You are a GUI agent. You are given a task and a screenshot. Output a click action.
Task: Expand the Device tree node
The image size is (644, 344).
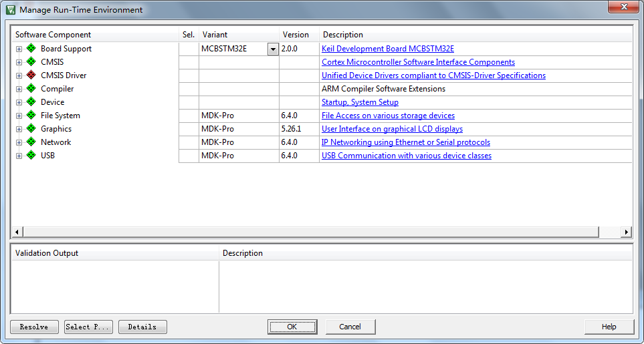pos(19,102)
